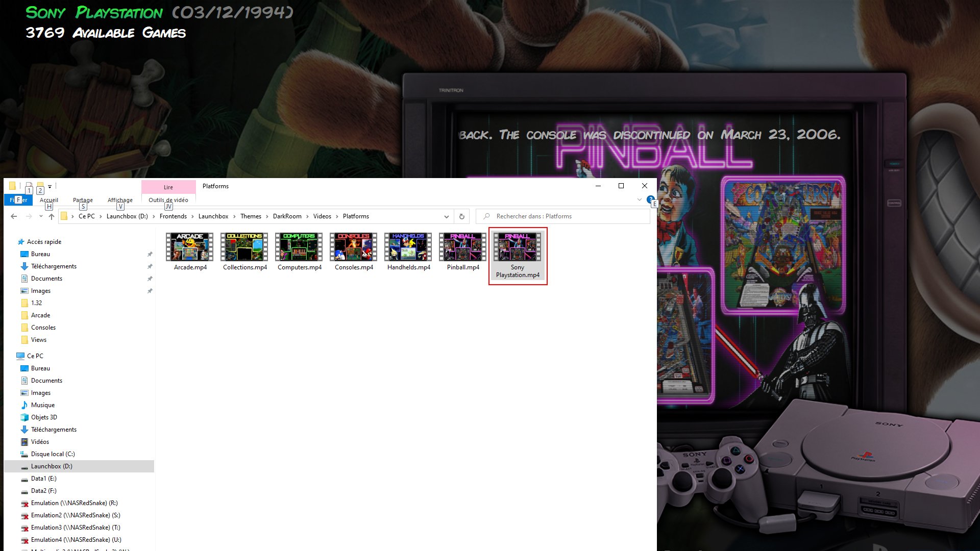Open Emulation3 (T:) network drive

tap(76, 528)
